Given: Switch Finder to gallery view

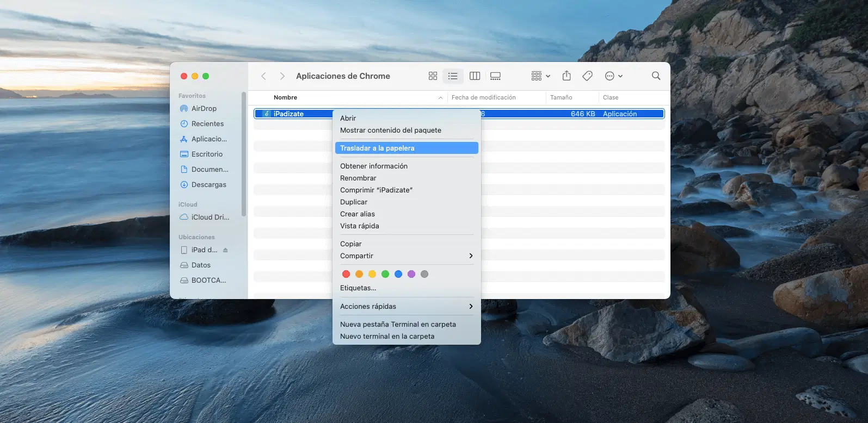Looking at the screenshot, I should (495, 76).
